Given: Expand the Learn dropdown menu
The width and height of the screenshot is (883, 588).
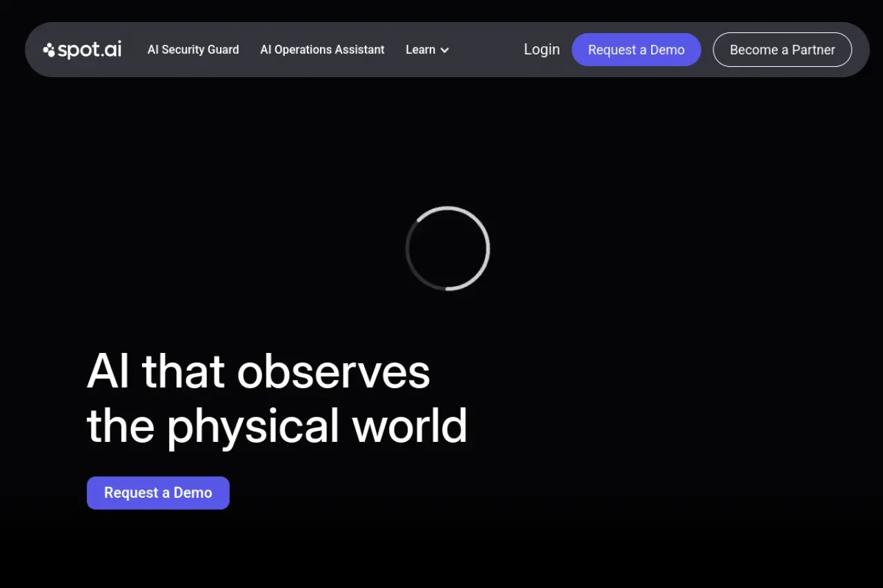Looking at the screenshot, I should point(428,50).
